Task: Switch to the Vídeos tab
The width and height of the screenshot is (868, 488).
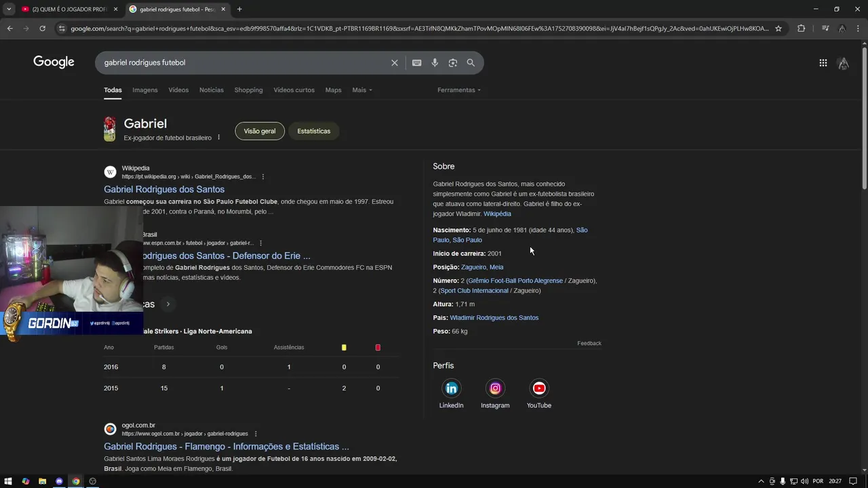Action: (x=178, y=90)
